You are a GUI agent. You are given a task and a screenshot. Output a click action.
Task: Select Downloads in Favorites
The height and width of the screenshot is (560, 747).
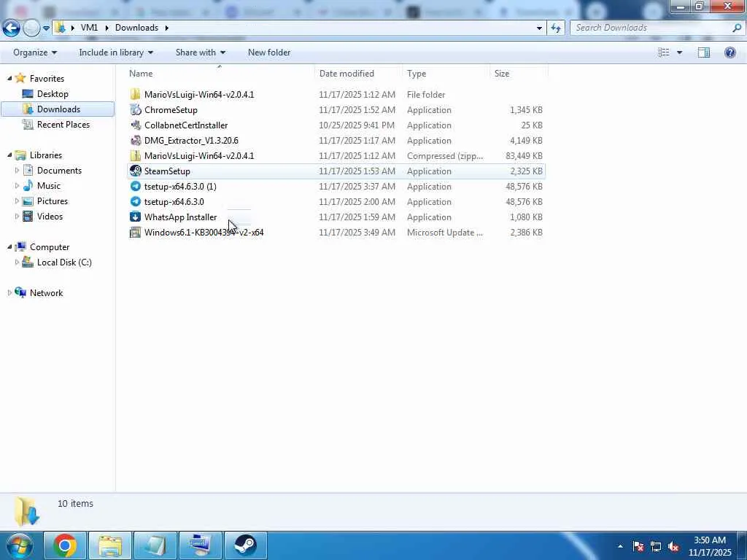coord(58,109)
